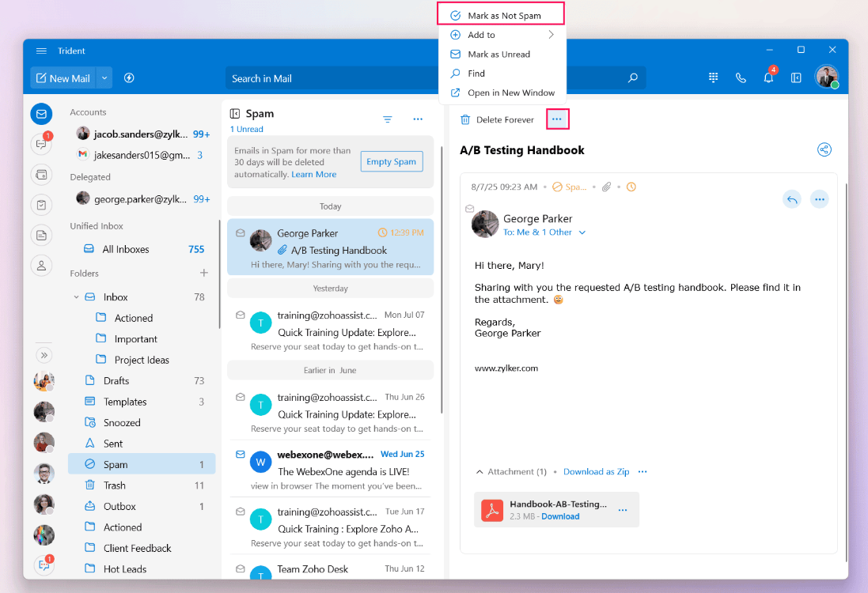Image resolution: width=868 pixels, height=593 pixels.
Task: Open the Templates folder
Action: pos(142,402)
